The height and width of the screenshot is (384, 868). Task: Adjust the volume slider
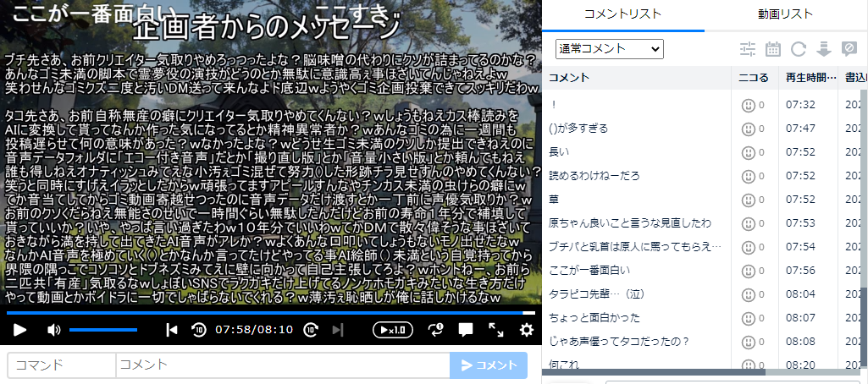103,330
